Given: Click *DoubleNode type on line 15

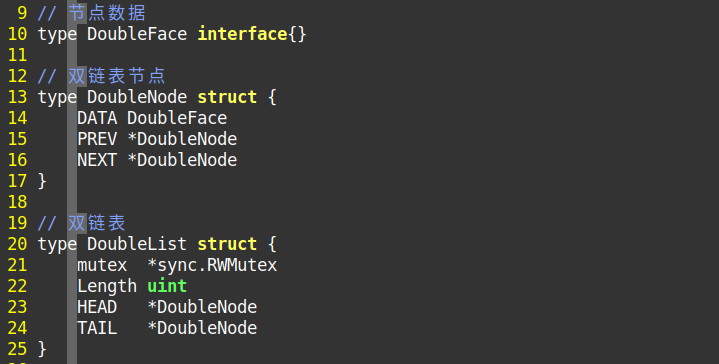Looking at the screenshot, I should click(x=182, y=139).
